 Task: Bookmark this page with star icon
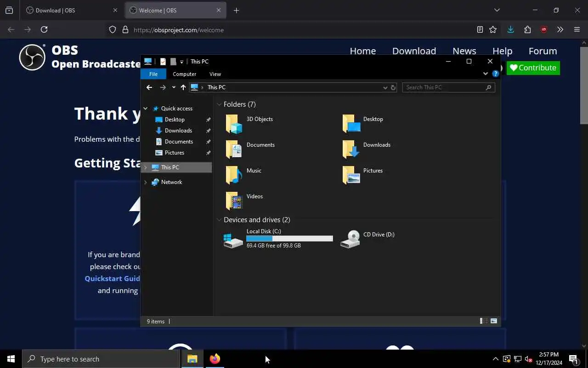[493, 29]
